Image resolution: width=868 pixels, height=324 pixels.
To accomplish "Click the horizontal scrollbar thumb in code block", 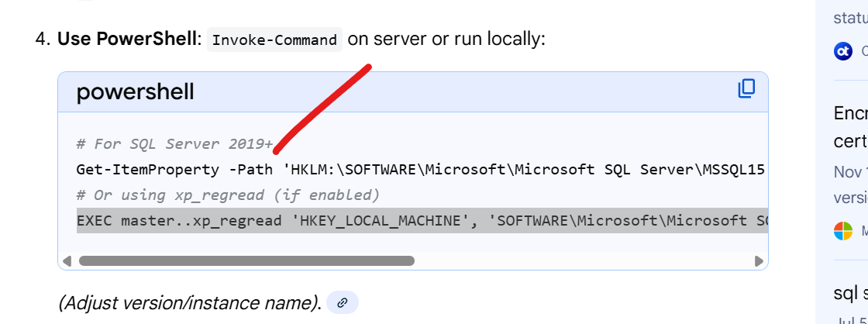I will 246,261.
